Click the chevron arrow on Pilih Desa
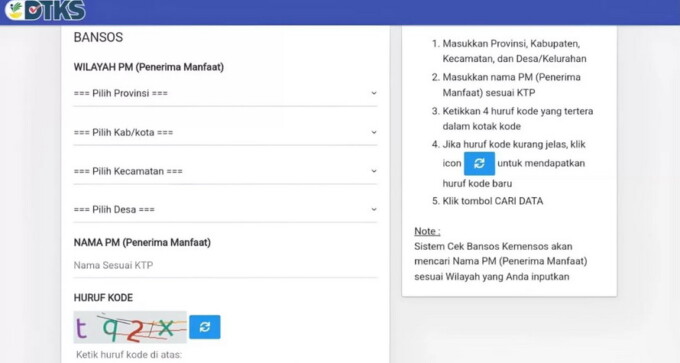 tap(374, 209)
